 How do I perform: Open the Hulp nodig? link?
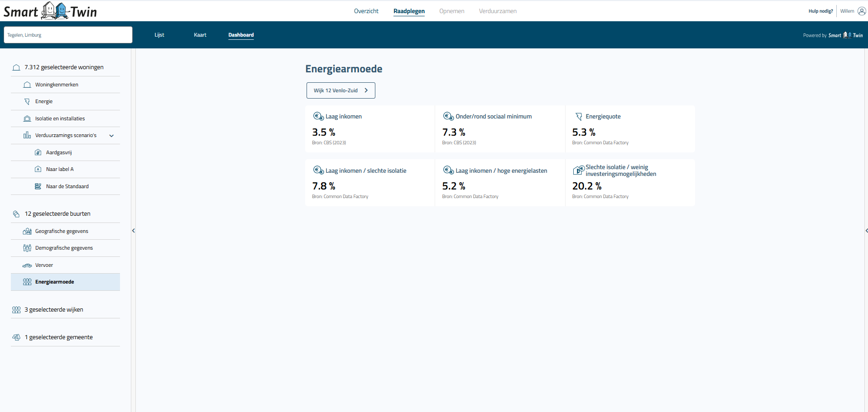click(x=820, y=11)
